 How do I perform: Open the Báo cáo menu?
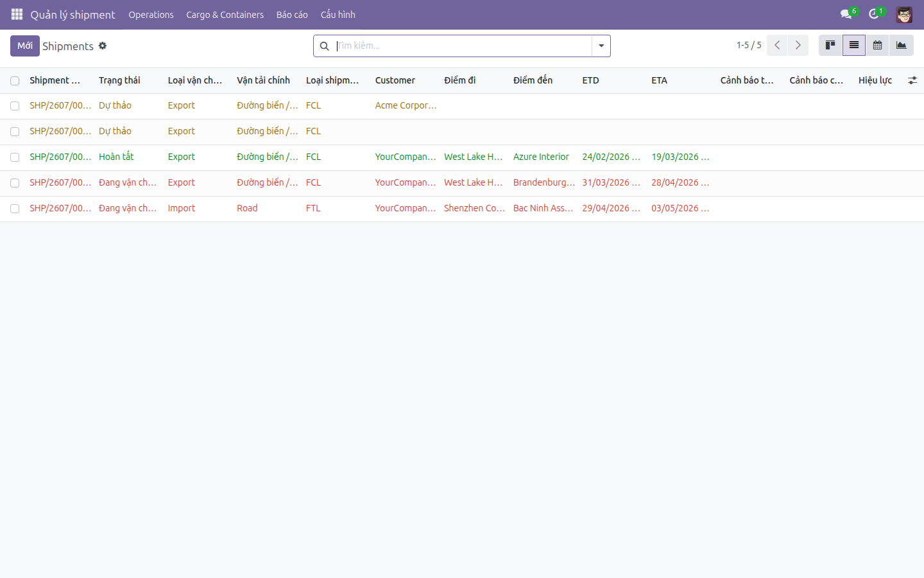coord(292,14)
